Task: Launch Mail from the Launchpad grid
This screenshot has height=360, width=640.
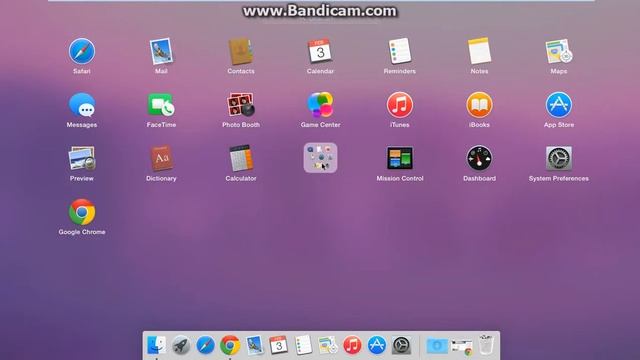Action: tap(161, 51)
